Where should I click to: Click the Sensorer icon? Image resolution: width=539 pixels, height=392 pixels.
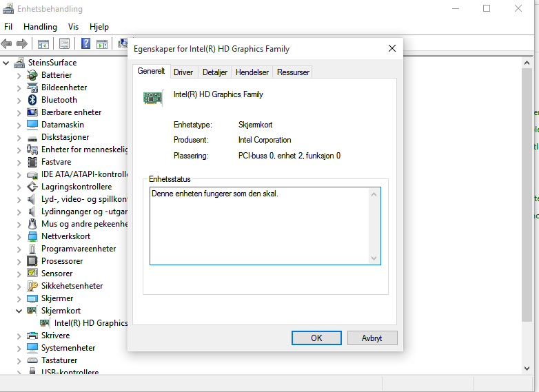coord(32,273)
